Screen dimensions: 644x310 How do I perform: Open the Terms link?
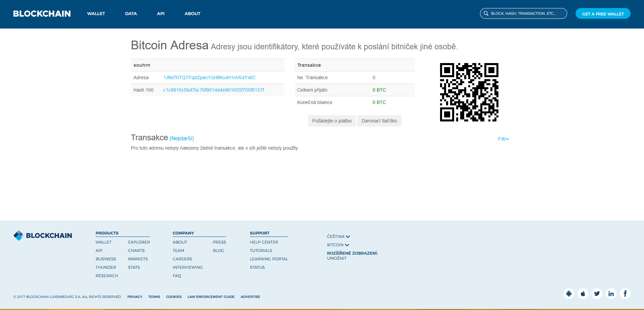point(154,297)
